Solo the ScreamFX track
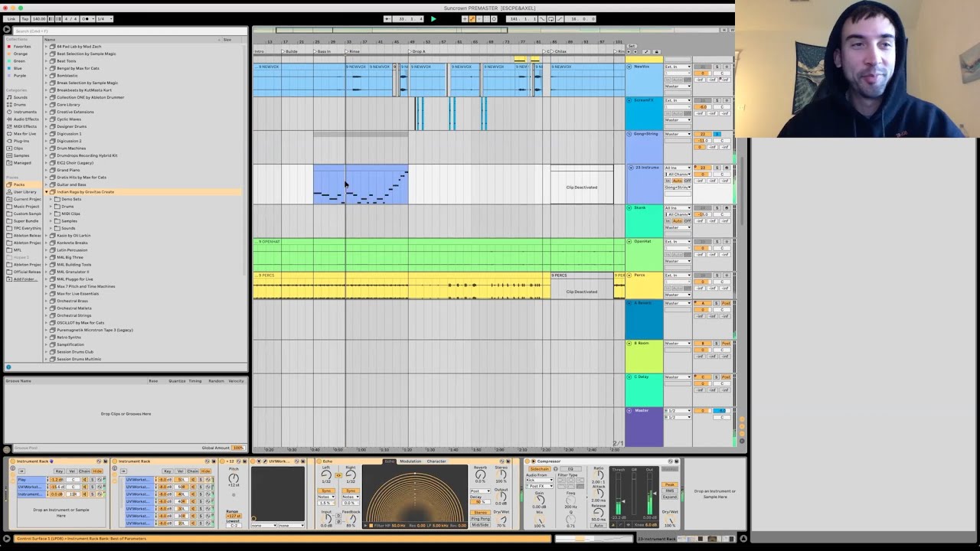Screen dimensions: 980x551 point(717,101)
